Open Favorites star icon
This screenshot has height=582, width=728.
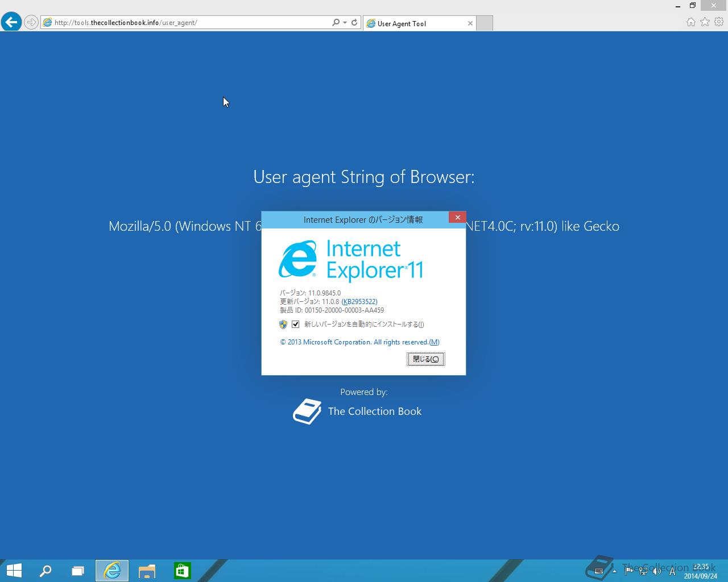pyautogui.click(x=705, y=22)
